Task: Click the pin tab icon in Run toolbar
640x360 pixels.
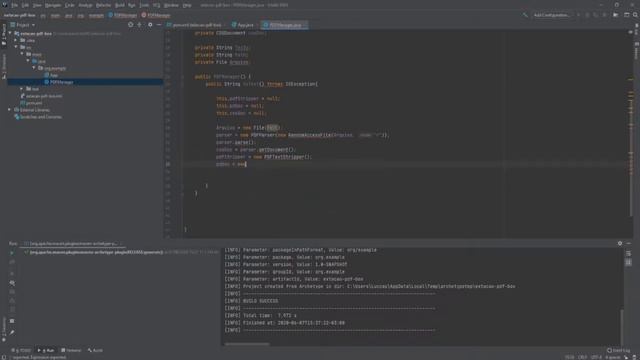Action: pos(12,332)
